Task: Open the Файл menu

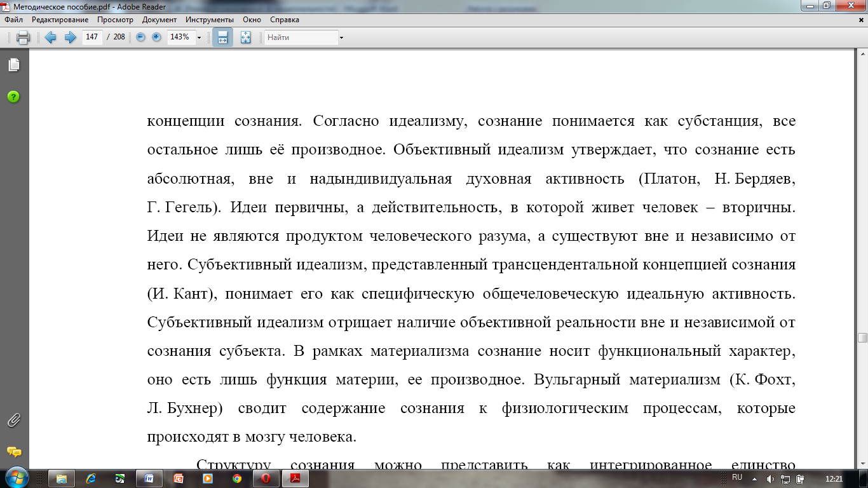Action: pos(13,20)
